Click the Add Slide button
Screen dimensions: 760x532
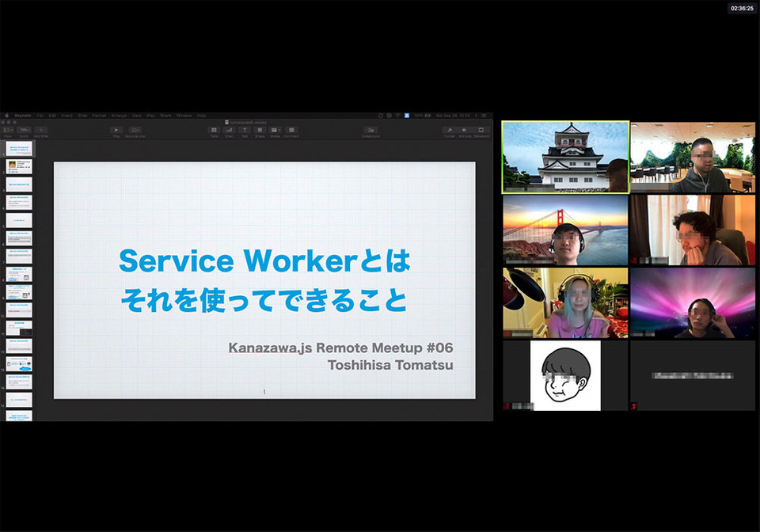(x=41, y=130)
